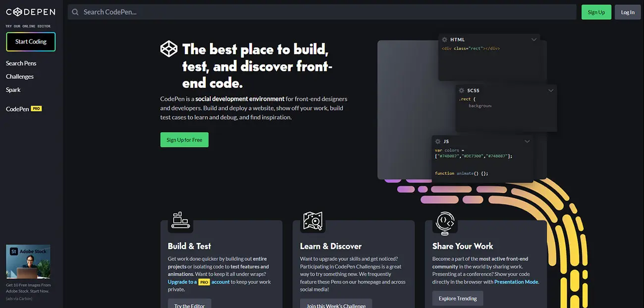Click the Log In button
The height and width of the screenshot is (308, 644).
click(627, 12)
